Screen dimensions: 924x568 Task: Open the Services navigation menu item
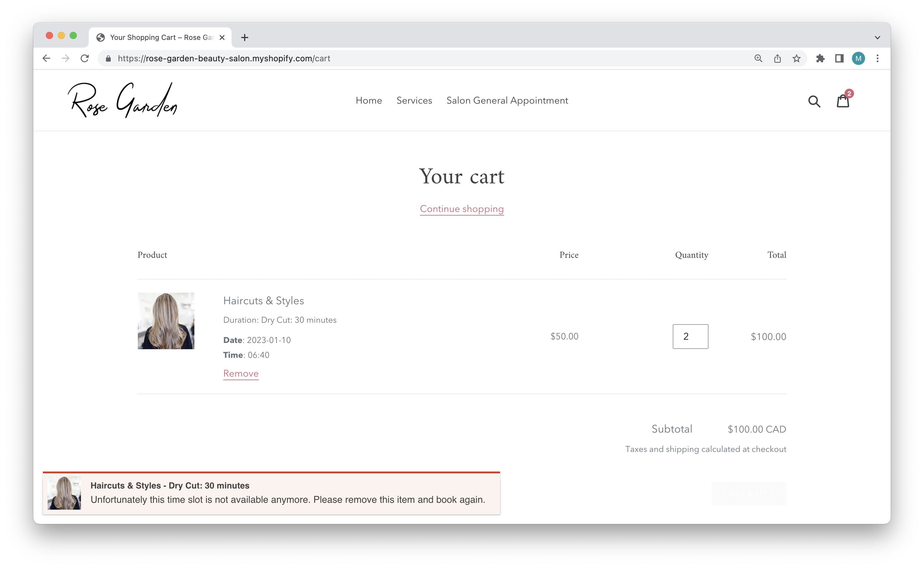[414, 100]
